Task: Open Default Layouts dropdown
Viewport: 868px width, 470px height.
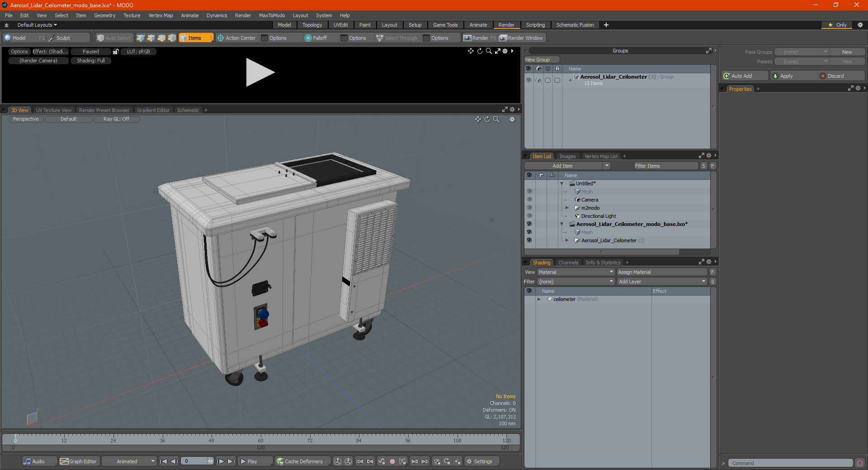Action: [x=37, y=25]
